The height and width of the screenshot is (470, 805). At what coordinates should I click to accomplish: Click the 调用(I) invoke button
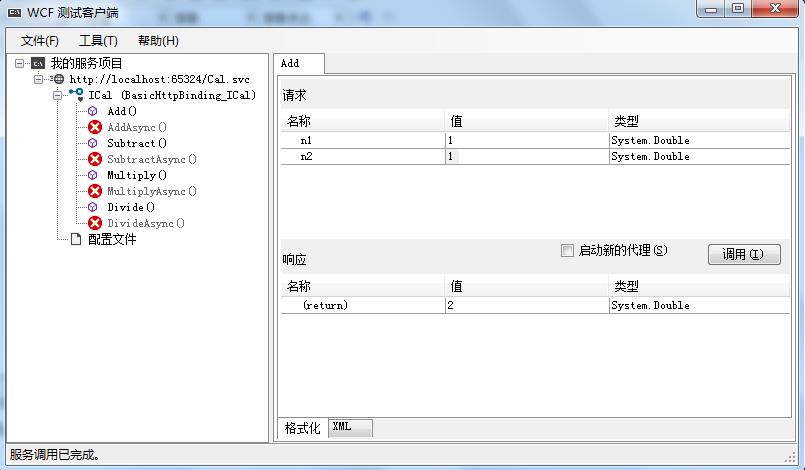(x=744, y=254)
